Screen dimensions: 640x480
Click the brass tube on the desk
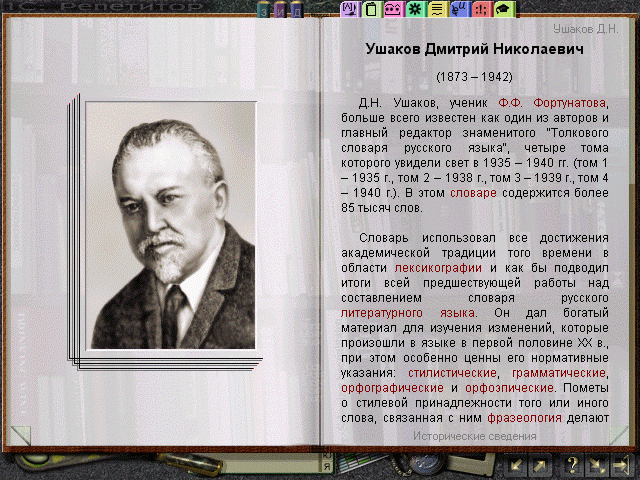point(192,462)
